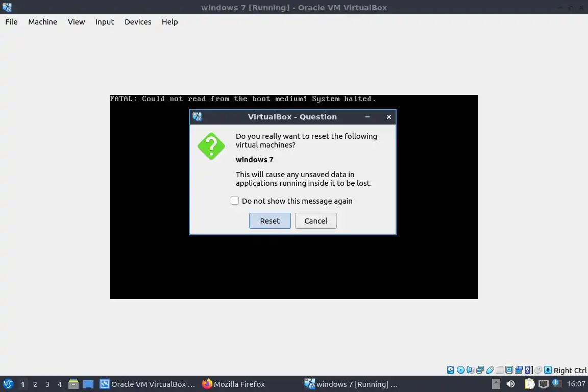Screen dimensions: 588x392
Task: Open the update notification tray icon
Action: pyautogui.click(x=557, y=383)
